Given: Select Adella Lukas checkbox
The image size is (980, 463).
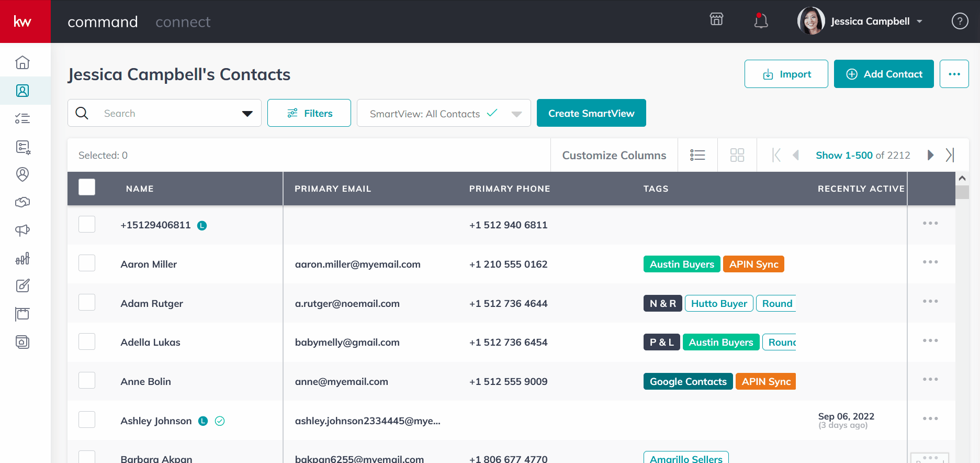Looking at the screenshot, I should click(87, 341).
